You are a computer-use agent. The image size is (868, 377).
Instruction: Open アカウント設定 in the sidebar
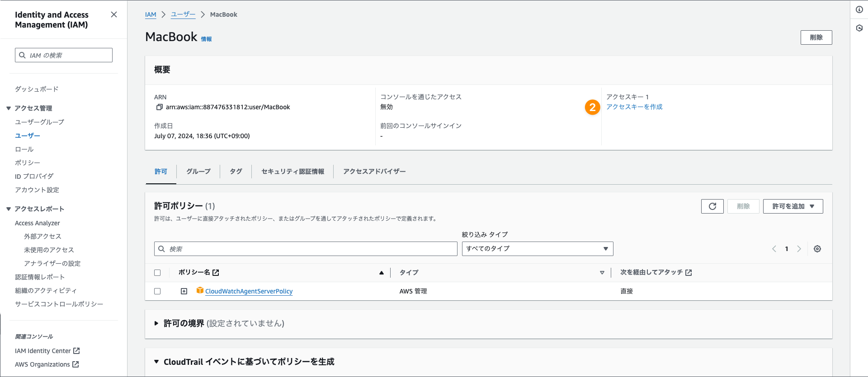pos(37,190)
